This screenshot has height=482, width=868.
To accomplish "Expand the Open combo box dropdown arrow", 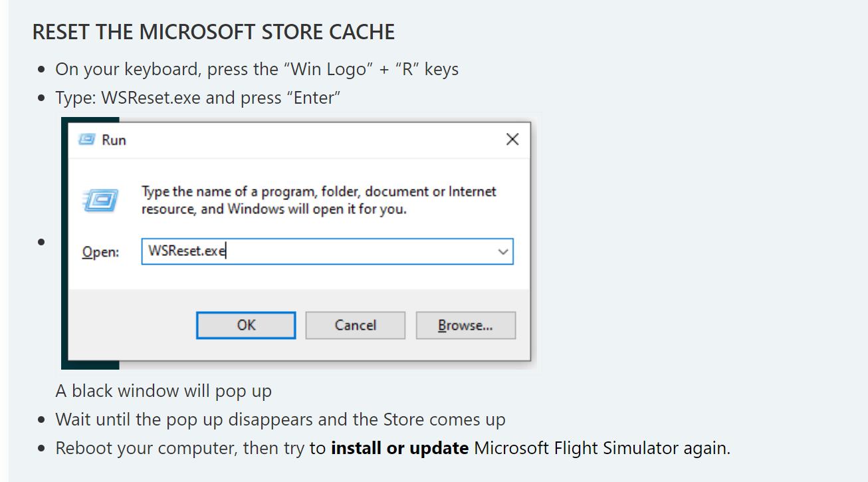I will tap(503, 252).
